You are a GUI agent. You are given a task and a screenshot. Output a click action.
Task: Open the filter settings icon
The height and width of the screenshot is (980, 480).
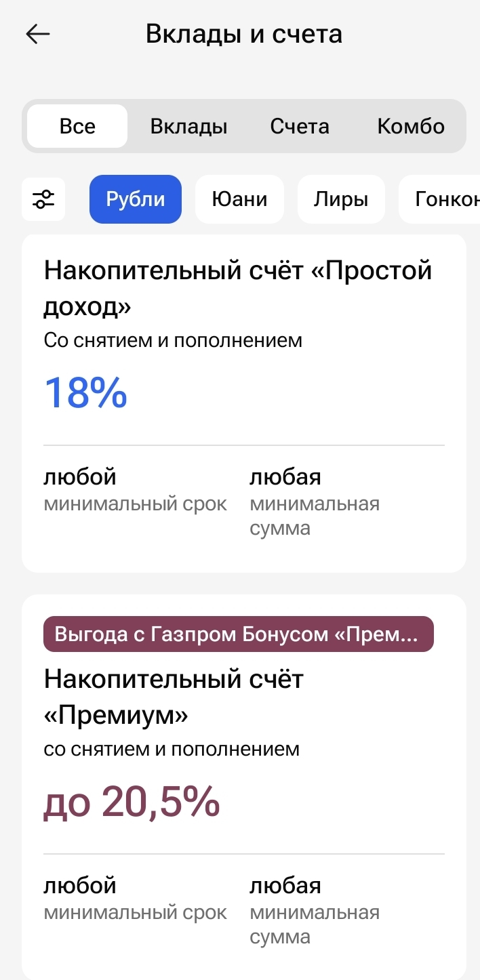coord(43,199)
